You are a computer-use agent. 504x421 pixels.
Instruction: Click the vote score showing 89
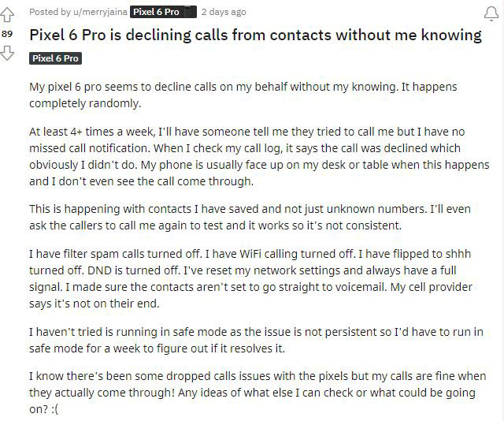7,34
